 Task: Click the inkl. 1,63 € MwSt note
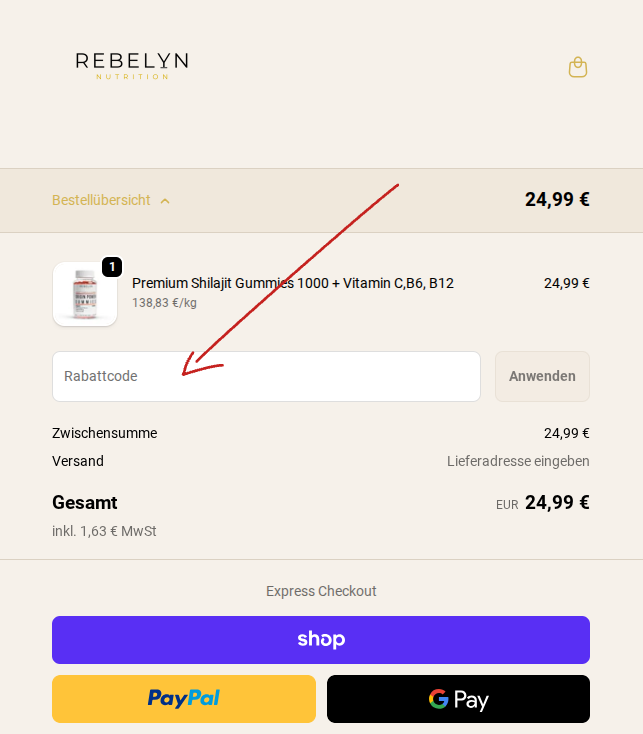pos(104,531)
